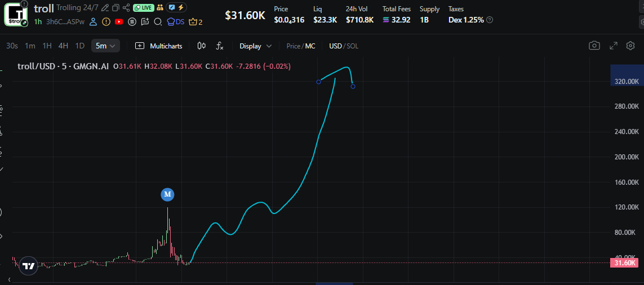Click the add comment speech bubble icon
The image size is (644, 285).
[145, 22]
